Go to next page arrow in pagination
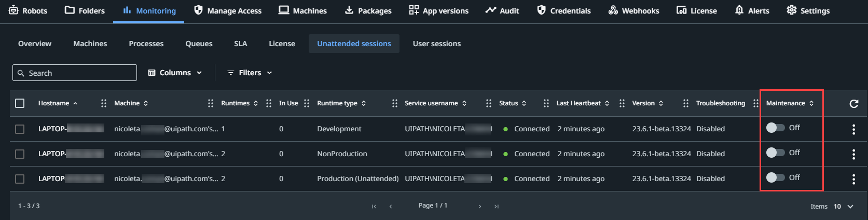The image size is (868, 220). coord(480,207)
